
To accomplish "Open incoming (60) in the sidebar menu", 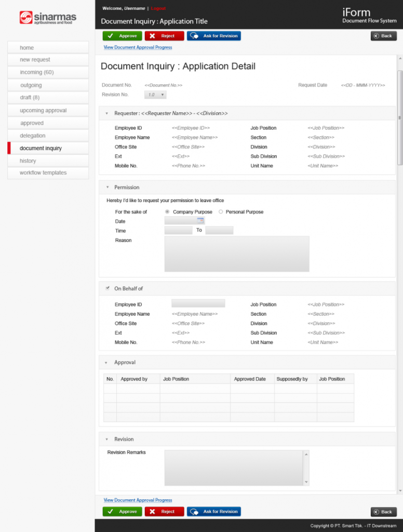I will click(x=37, y=72).
